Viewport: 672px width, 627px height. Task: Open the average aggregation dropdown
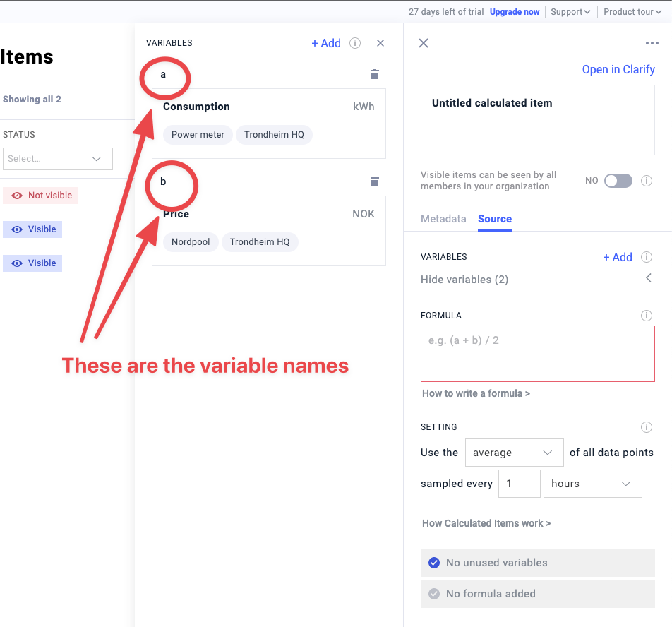[x=514, y=453]
